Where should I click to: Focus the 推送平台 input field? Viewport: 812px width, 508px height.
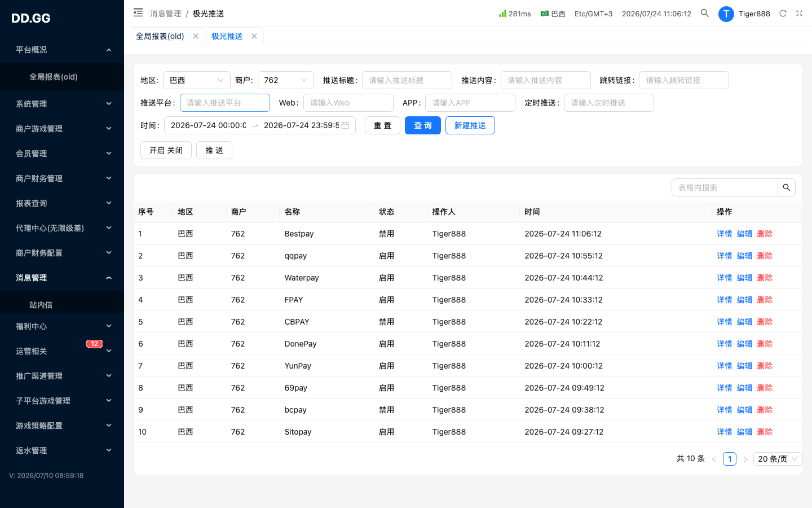(x=225, y=103)
